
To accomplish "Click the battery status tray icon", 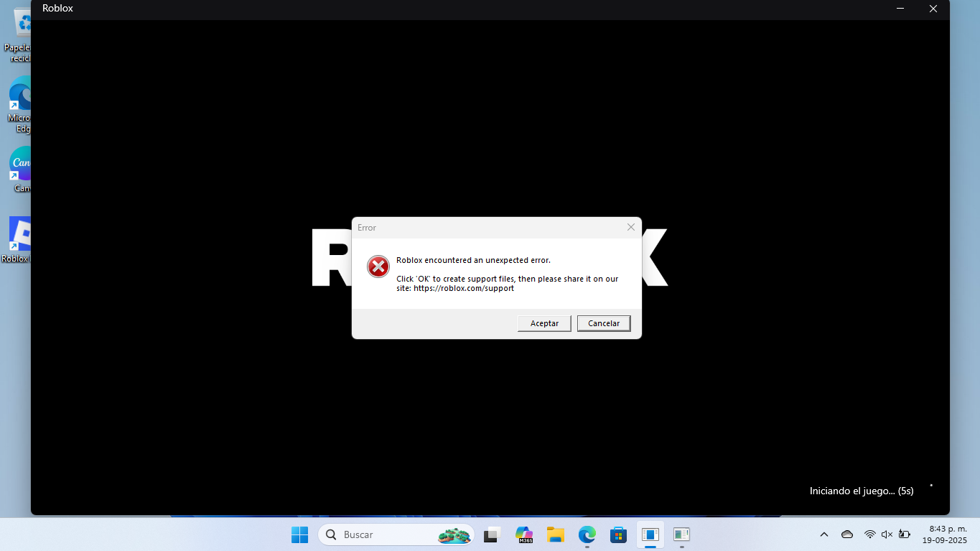I will click(905, 534).
